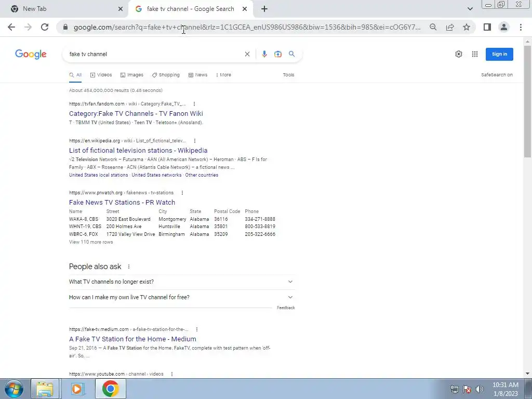Switch to News results
532x399 pixels.
click(x=198, y=75)
